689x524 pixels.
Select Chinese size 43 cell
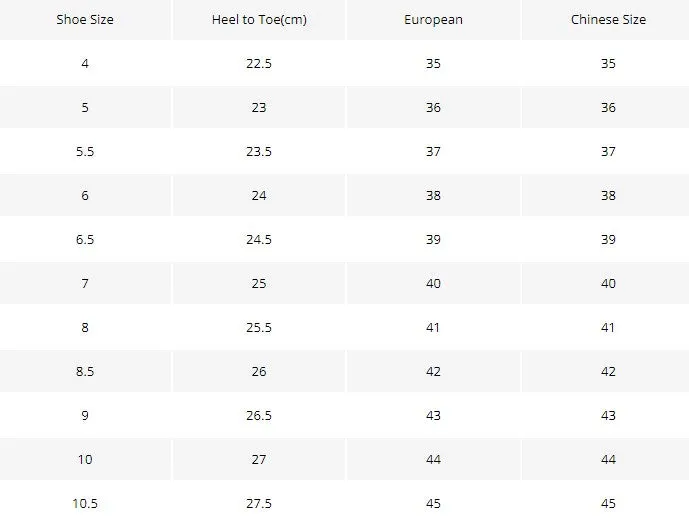click(608, 415)
